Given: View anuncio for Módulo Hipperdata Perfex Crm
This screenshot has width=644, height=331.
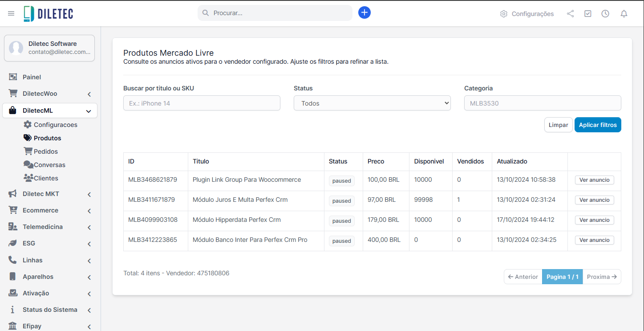Looking at the screenshot, I should click(594, 220).
